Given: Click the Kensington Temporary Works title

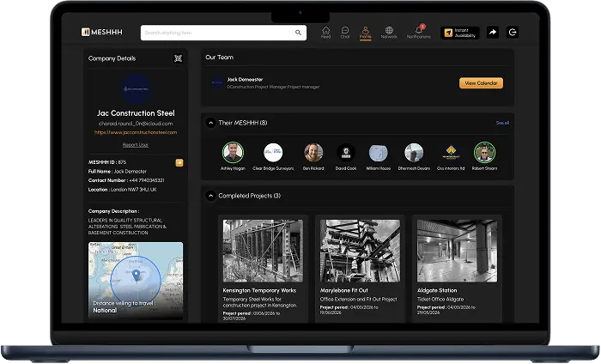Looking at the screenshot, I should 259,290.
